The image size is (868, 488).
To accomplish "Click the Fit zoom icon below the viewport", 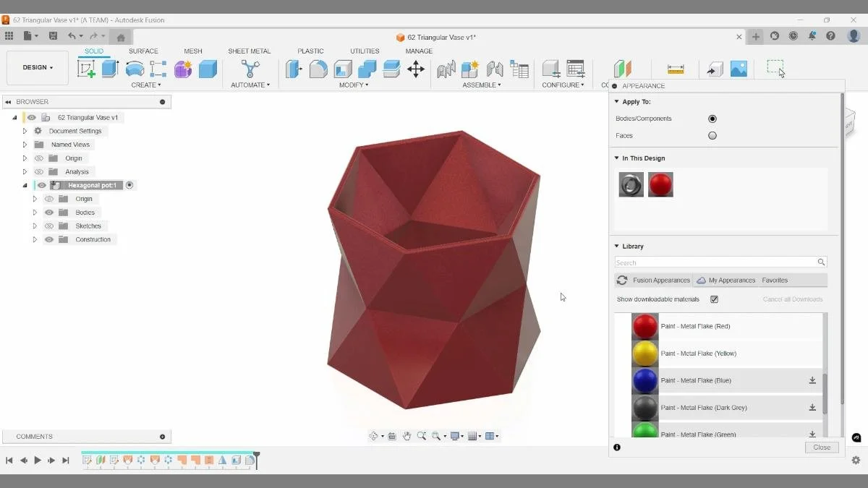I will click(436, 435).
